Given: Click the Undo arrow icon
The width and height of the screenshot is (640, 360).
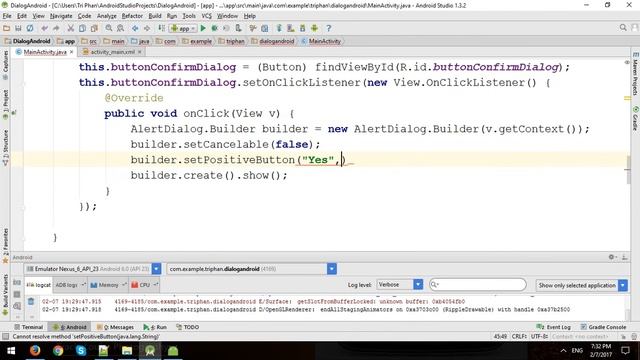Looking at the screenshot, I should tap(44, 28).
